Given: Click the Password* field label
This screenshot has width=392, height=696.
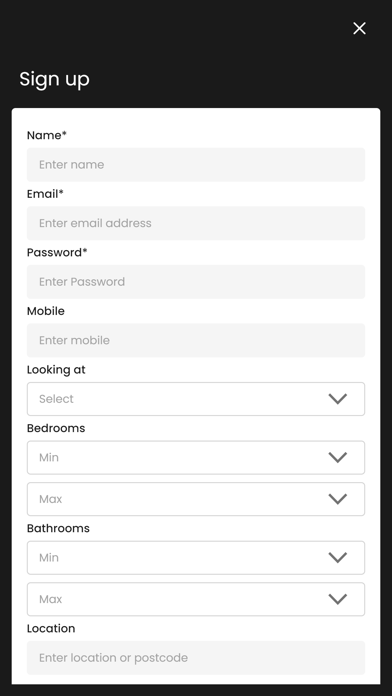Looking at the screenshot, I should pyautogui.click(x=57, y=253).
